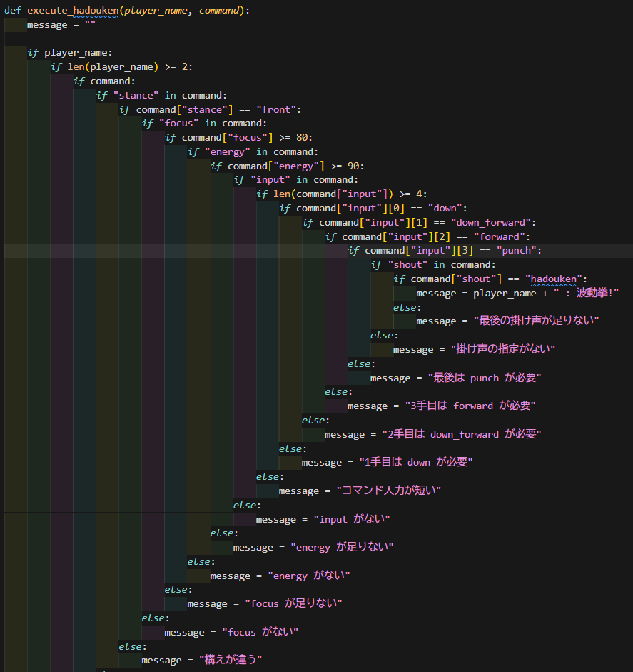Click the execute_hadouken function name

(72, 11)
